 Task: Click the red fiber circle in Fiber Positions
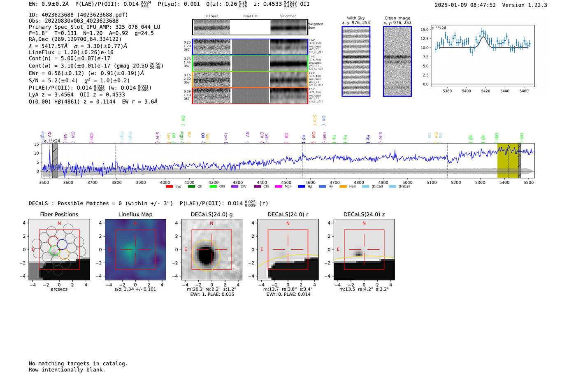click(53, 241)
